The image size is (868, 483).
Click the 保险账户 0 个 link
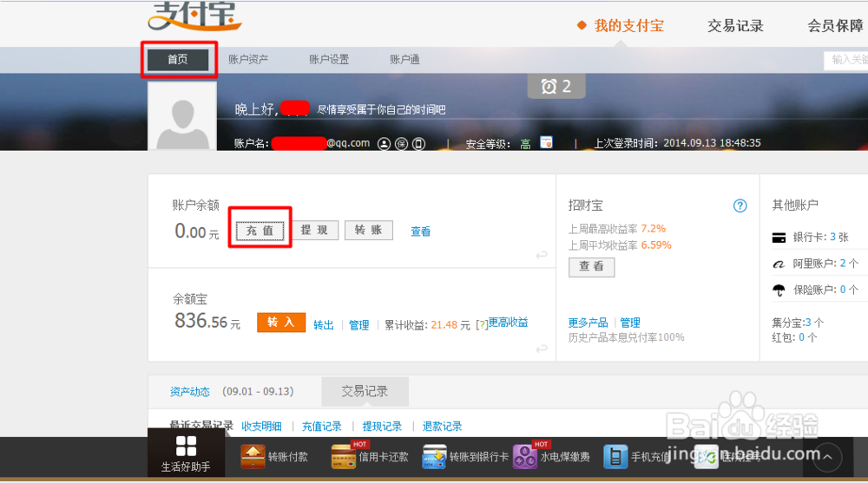[825, 290]
